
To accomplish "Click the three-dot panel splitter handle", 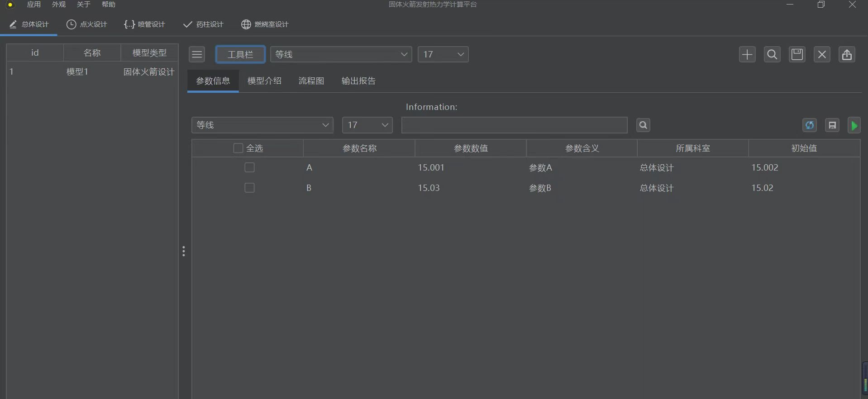I will tap(183, 252).
